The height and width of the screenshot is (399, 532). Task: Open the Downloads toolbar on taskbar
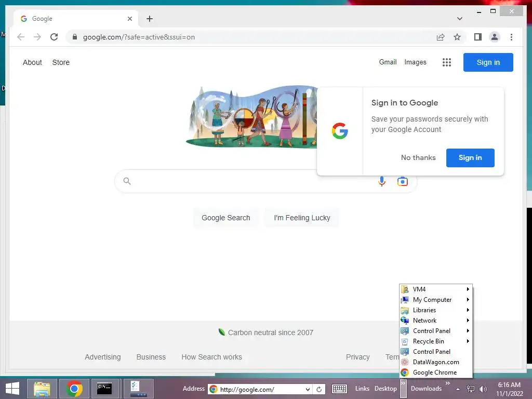[x=426, y=389]
